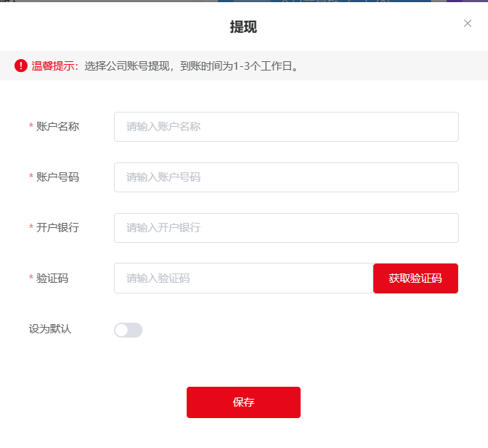Focus the 请输入开户银行 input field
The width and height of the screenshot is (488, 448).
(286, 228)
